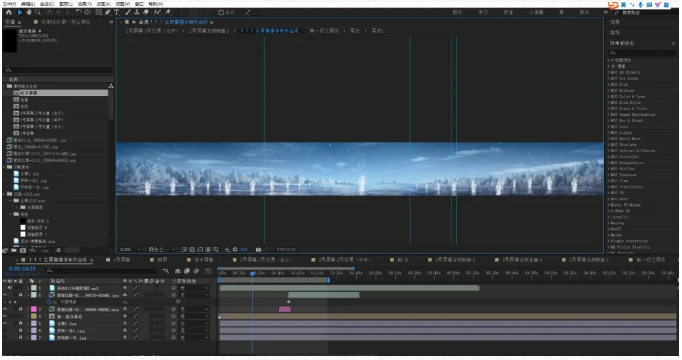Open the Effect menu (效果)

[84, 3]
